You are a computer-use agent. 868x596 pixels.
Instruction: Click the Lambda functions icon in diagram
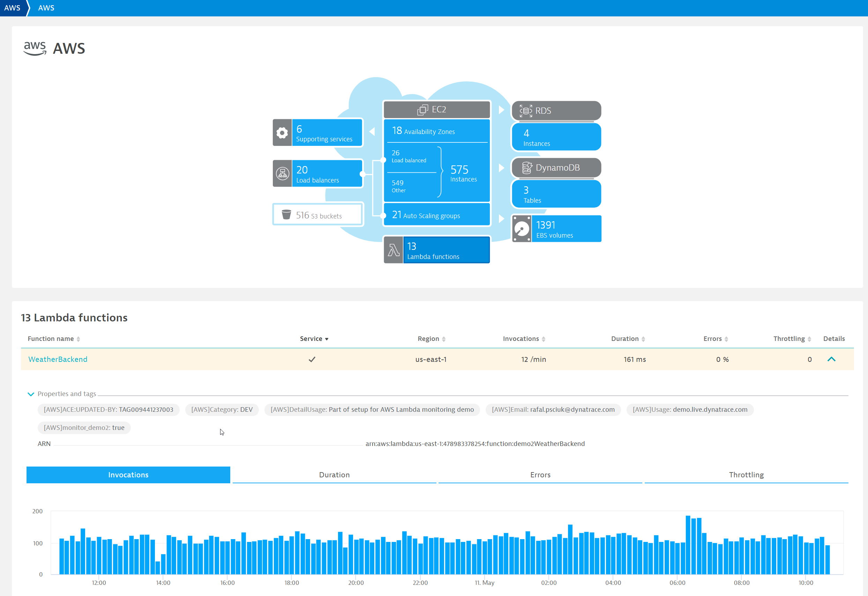[394, 249]
